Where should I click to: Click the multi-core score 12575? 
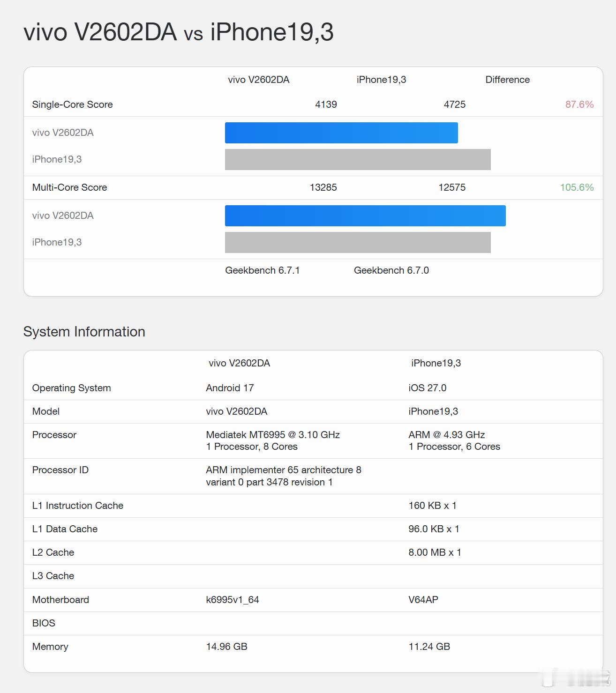coord(452,187)
